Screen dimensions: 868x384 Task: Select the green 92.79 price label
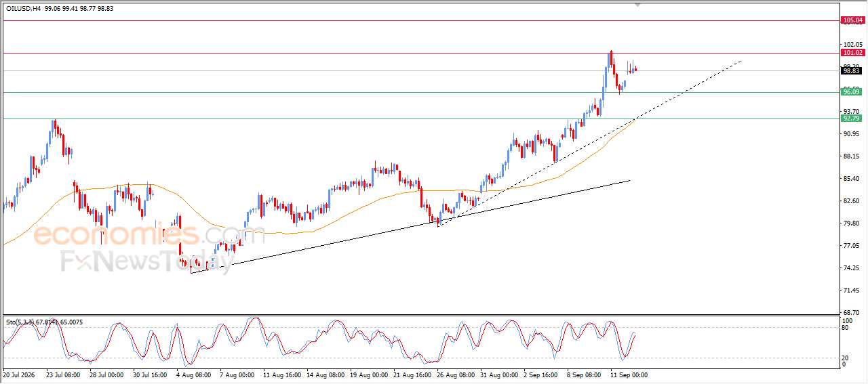(852, 119)
